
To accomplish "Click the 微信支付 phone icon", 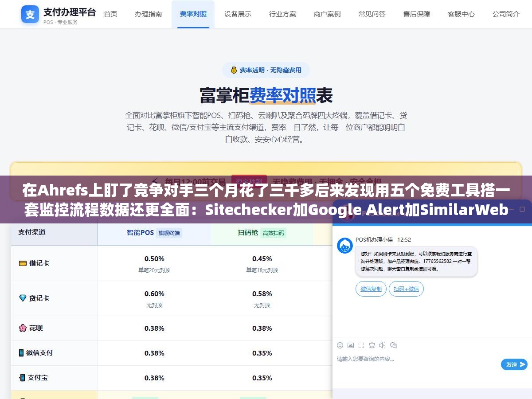I will pyautogui.click(x=21, y=353).
